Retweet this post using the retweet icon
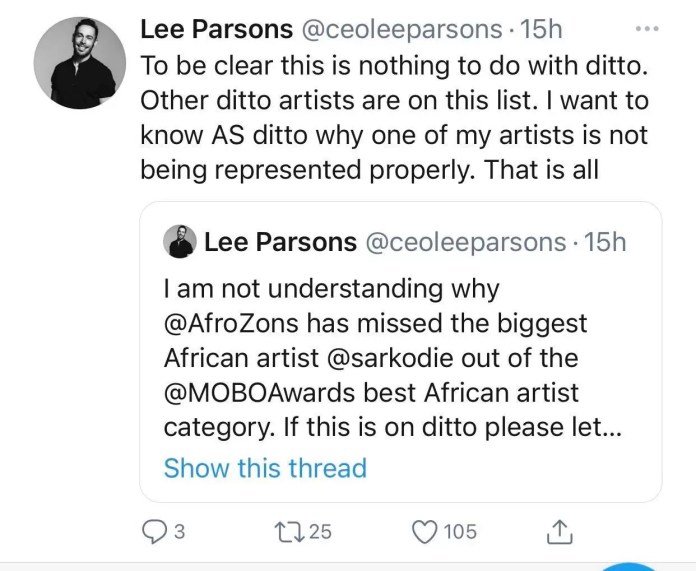 click(x=289, y=531)
